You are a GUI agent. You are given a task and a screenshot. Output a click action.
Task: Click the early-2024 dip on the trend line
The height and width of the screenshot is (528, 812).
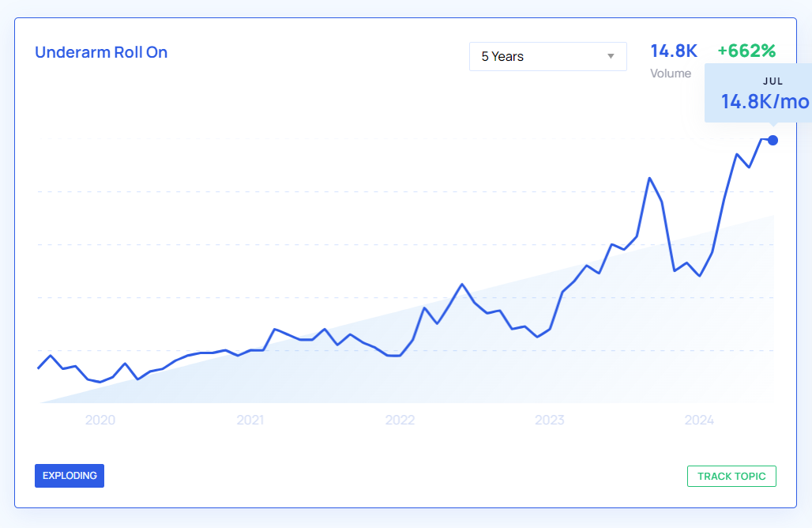[700, 276]
